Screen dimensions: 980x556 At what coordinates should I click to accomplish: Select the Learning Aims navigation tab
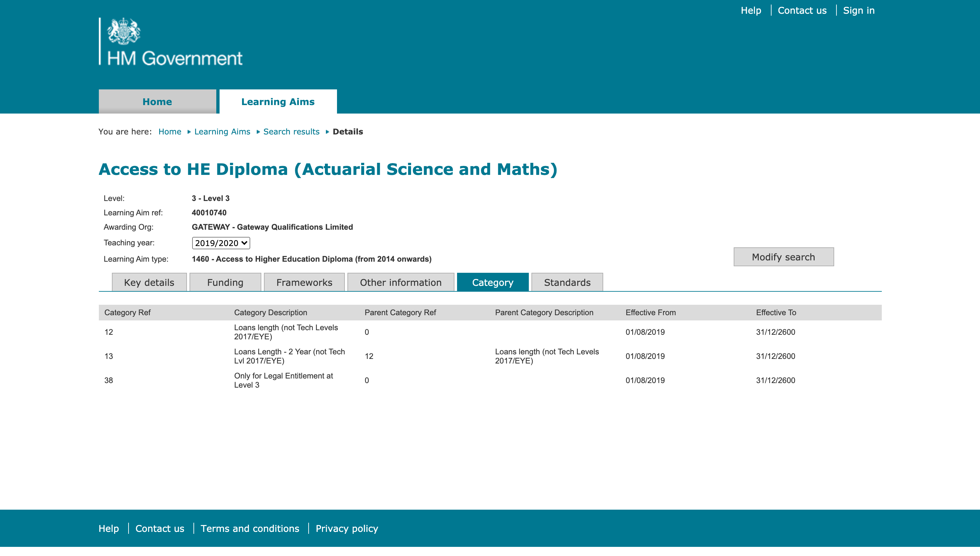[x=278, y=101]
